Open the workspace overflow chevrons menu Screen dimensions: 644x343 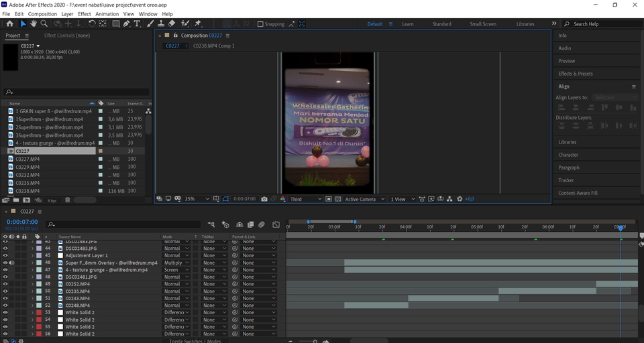pos(553,24)
